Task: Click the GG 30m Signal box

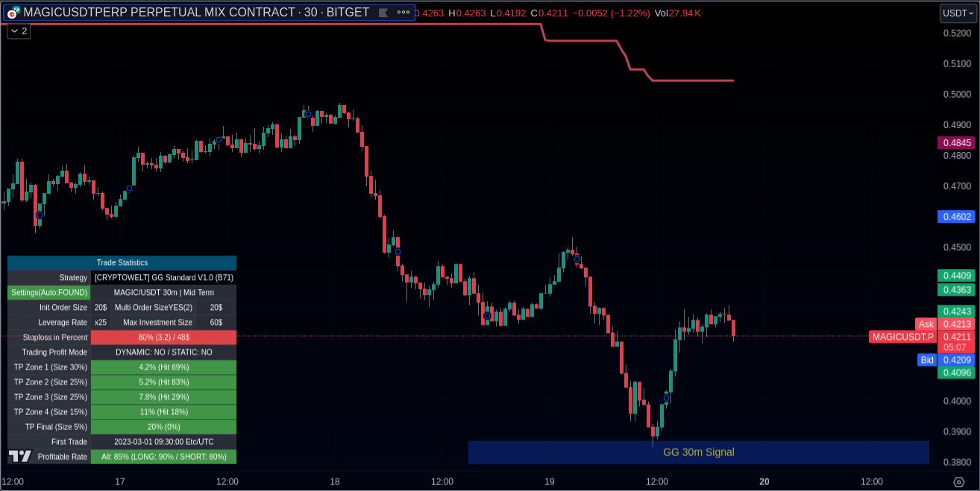Action: (698, 452)
